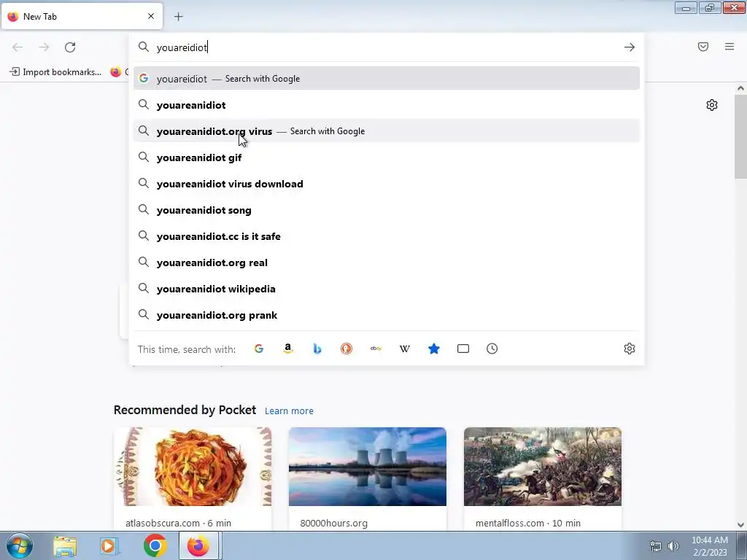Search this time with eBay icon
The width and height of the screenshot is (747, 560).
[376, 349]
